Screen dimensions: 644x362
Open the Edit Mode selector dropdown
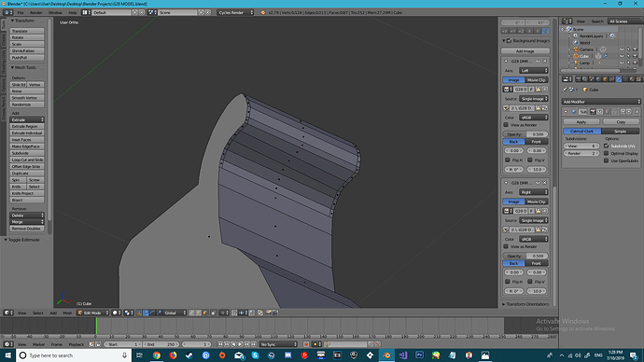93,313
